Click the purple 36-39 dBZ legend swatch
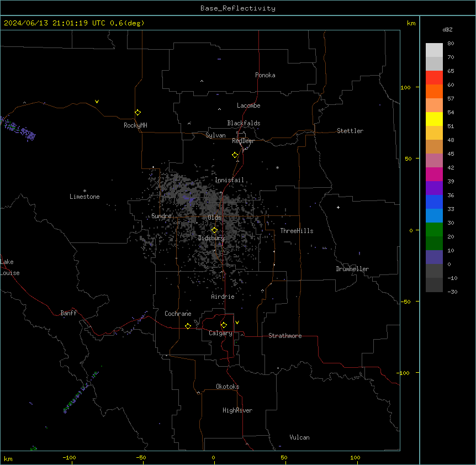 [434, 188]
